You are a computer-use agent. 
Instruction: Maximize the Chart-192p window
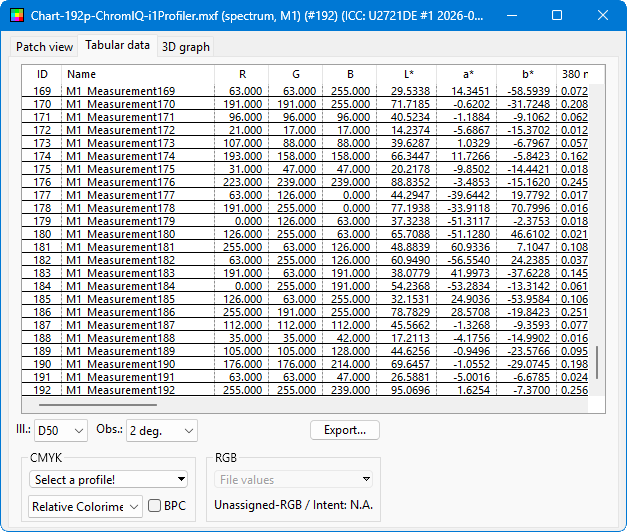point(557,15)
